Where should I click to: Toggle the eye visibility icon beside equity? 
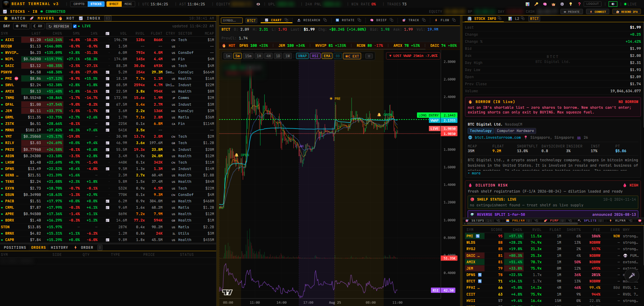(258, 4)
